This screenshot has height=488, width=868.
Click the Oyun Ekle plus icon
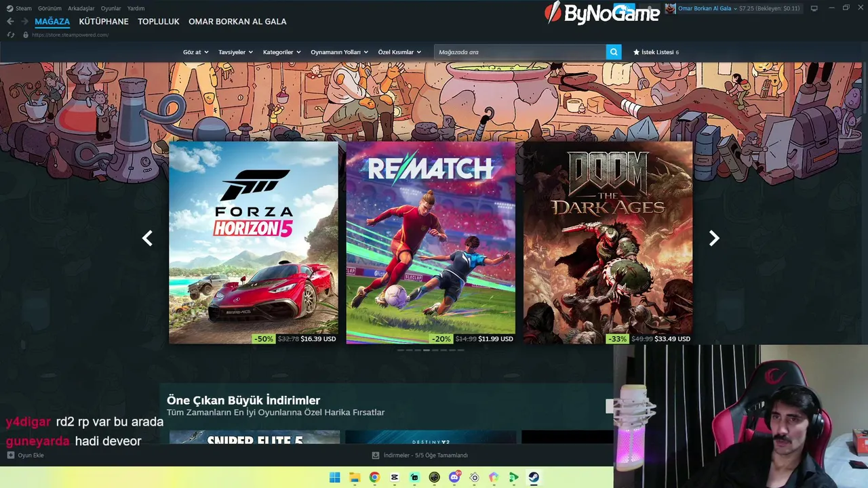[10, 455]
